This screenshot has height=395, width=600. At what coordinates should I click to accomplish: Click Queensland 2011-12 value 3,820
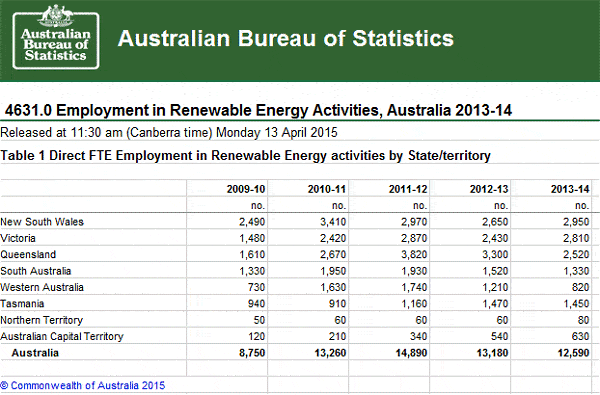tap(414, 255)
